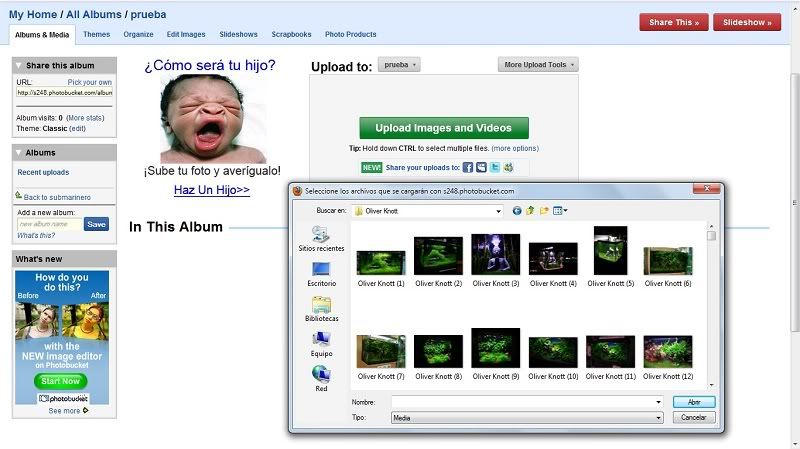Open Sitios recientes in file dialog
This screenshot has height=449, width=800.
pyautogui.click(x=321, y=239)
